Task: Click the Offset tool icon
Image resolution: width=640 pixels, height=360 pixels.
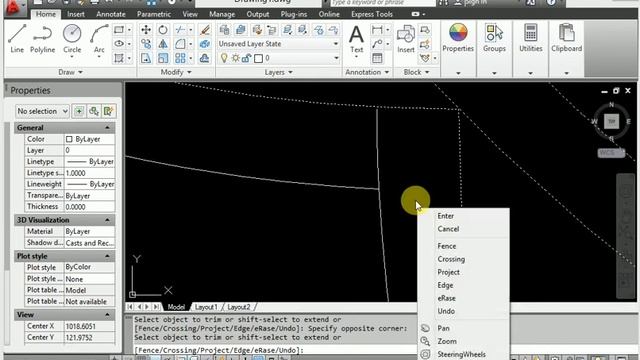Action: click(x=205, y=58)
